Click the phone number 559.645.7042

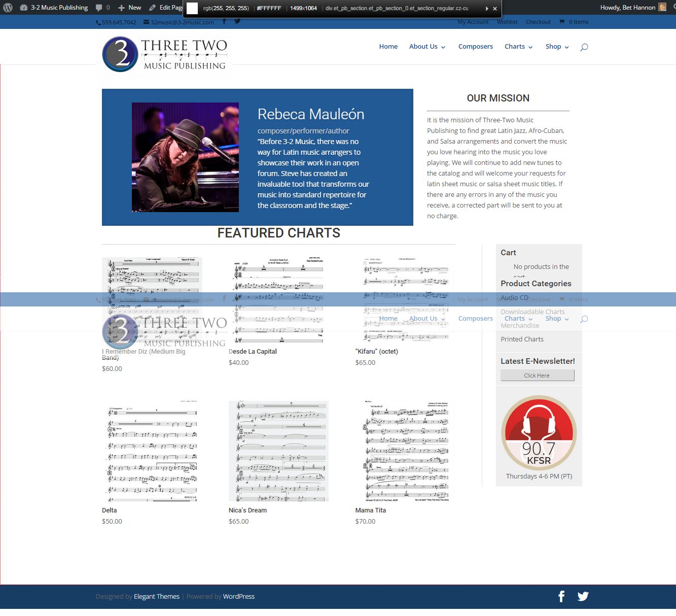coord(119,22)
